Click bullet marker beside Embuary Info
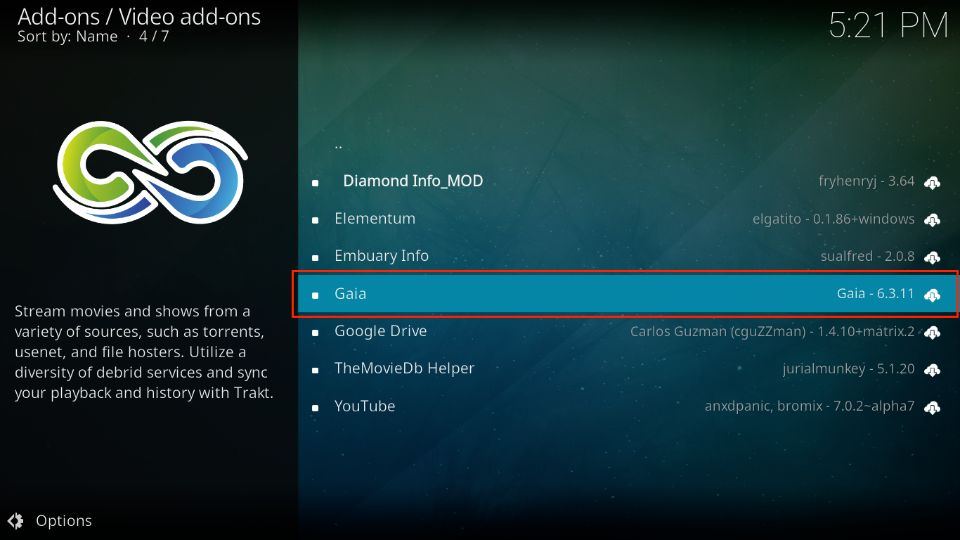960x540 pixels. (315, 258)
